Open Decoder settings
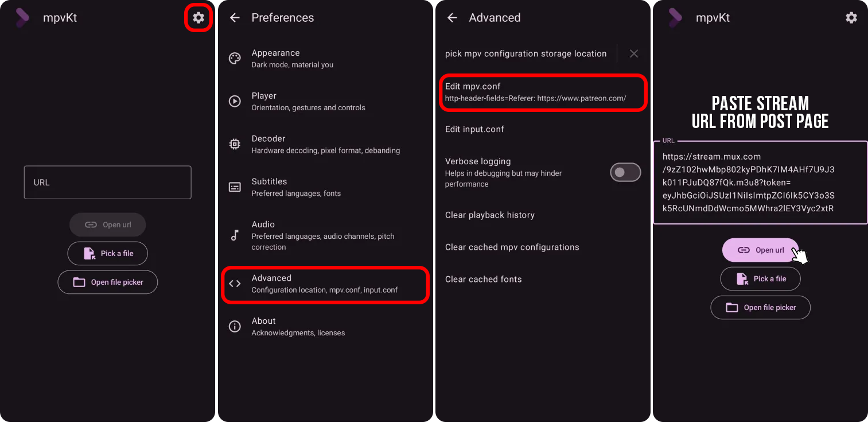 tap(324, 144)
